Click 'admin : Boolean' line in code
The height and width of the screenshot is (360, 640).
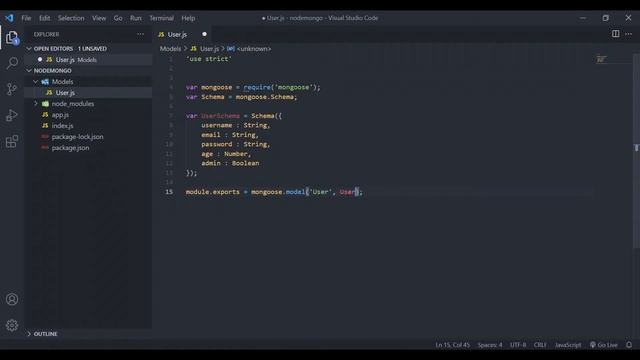(x=230, y=163)
